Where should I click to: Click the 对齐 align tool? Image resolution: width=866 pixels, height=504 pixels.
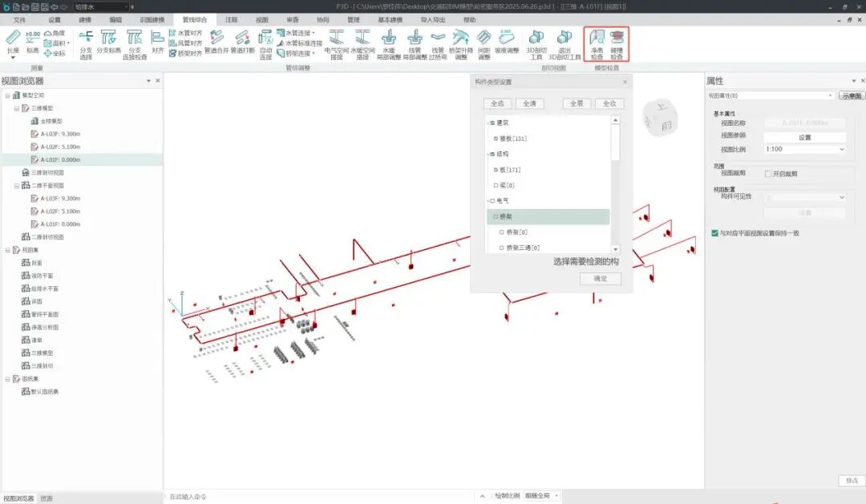157,42
